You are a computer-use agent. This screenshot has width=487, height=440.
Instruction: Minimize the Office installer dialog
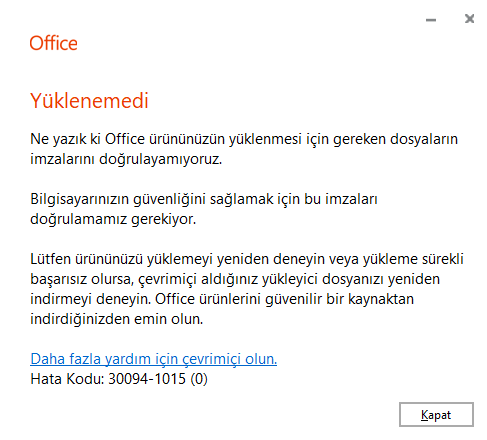[x=431, y=20]
